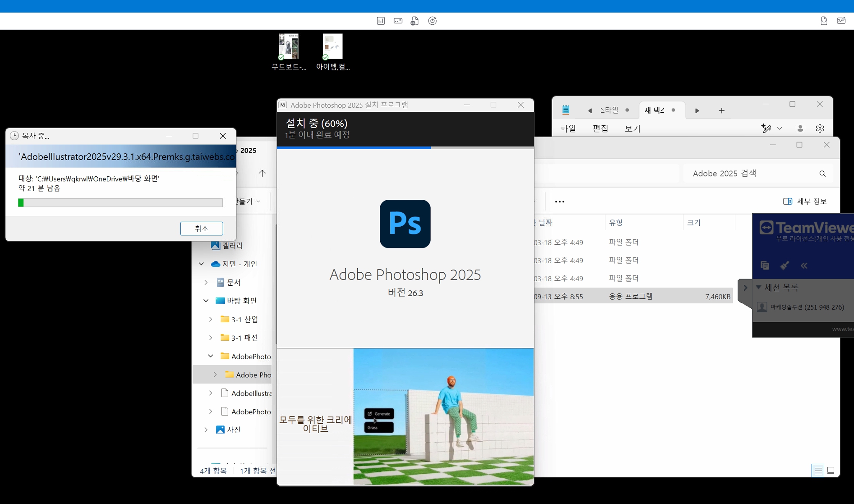Open the Explorer more options ellipsis
This screenshot has width=854, height=504.
[x=560, y=202]
